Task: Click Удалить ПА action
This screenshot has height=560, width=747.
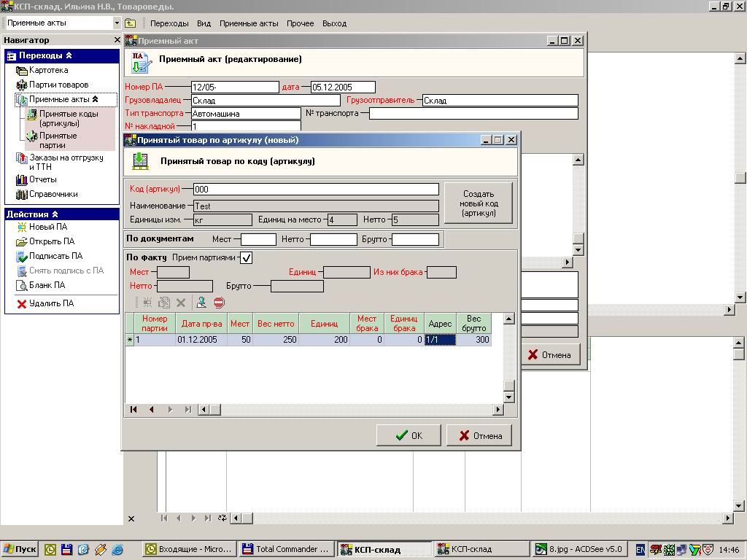Action: tap(45, 303)
